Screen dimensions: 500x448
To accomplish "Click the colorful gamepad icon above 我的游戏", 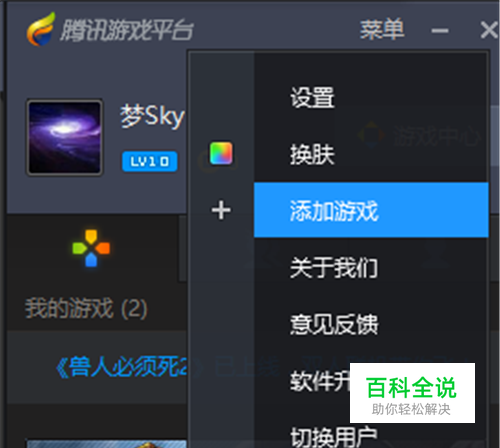I will coord(91,248).
